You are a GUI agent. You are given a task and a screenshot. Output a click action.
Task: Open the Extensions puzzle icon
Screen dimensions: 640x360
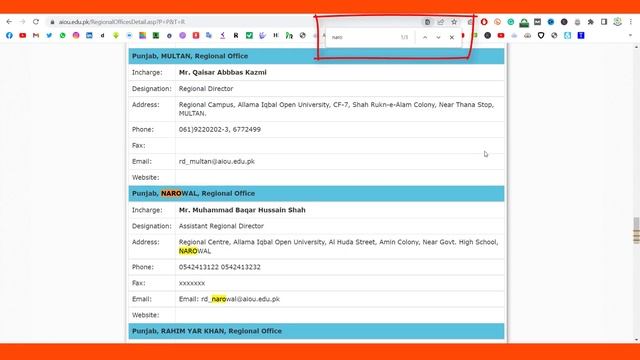coord(591,22)
